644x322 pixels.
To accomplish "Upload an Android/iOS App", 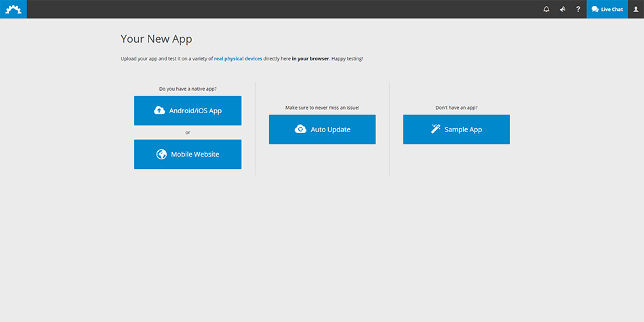I will [x=188, y=110].
